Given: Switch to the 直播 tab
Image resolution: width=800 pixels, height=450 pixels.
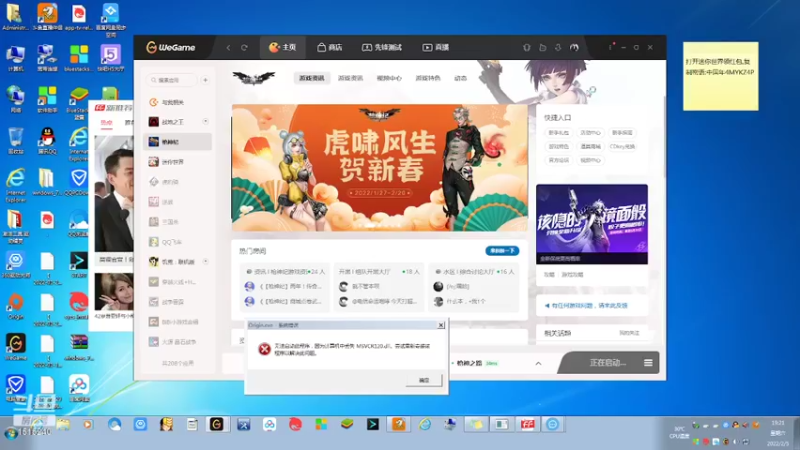Looking at the screenshot, I should [x=436, y=47].
